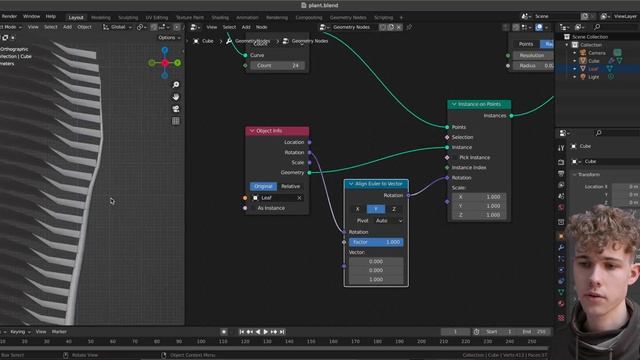Open the Particles properties tab icon
The height and width of the screenshot is (360, 640).
[561, 258]
